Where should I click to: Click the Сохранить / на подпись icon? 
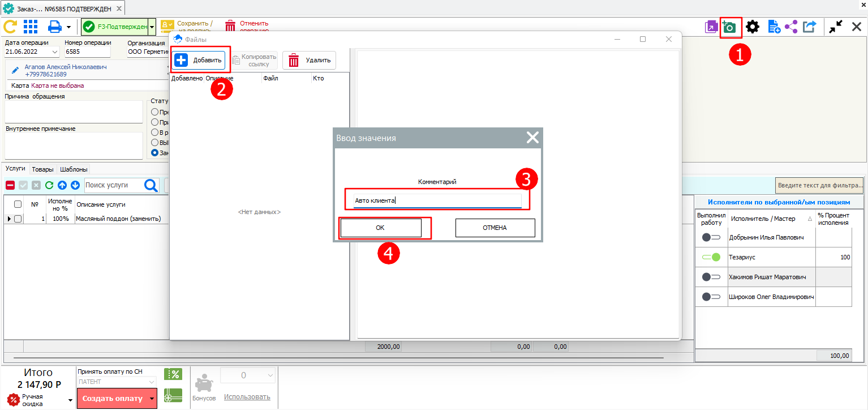(x=167, y=26)
